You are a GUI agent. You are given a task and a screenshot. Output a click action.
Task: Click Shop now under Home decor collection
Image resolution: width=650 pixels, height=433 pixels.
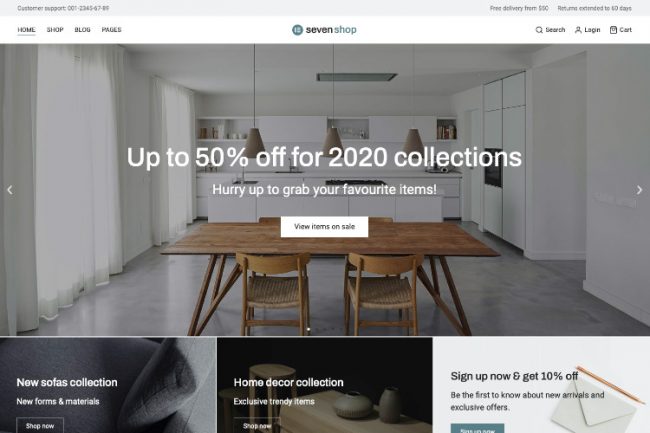[257, 426]
